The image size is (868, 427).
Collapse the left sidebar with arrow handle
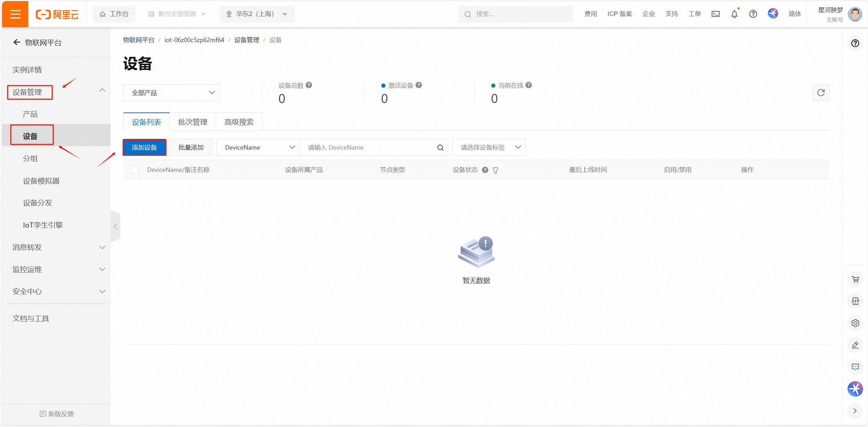click(116, 227)
